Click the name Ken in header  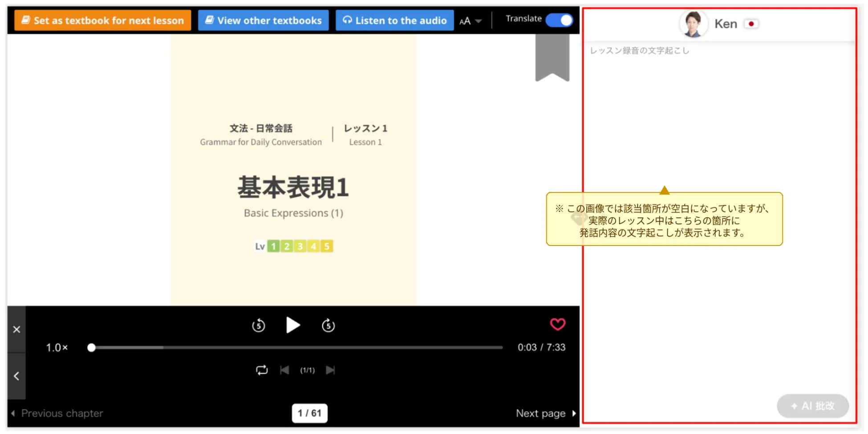tap(726, 24)
